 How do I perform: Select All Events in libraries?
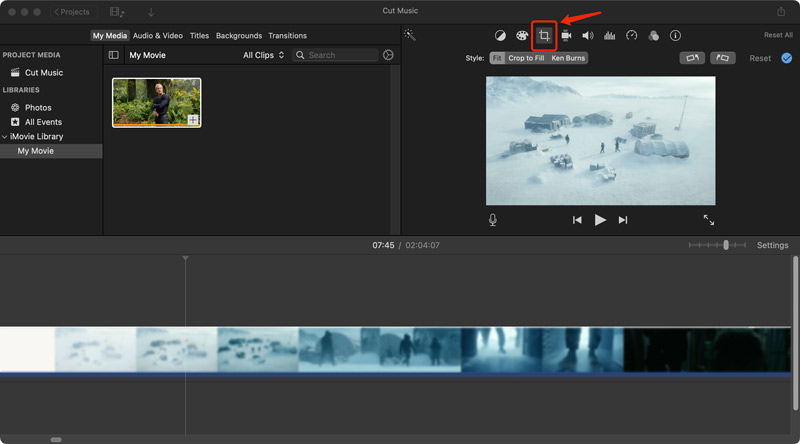click(43, 122)
